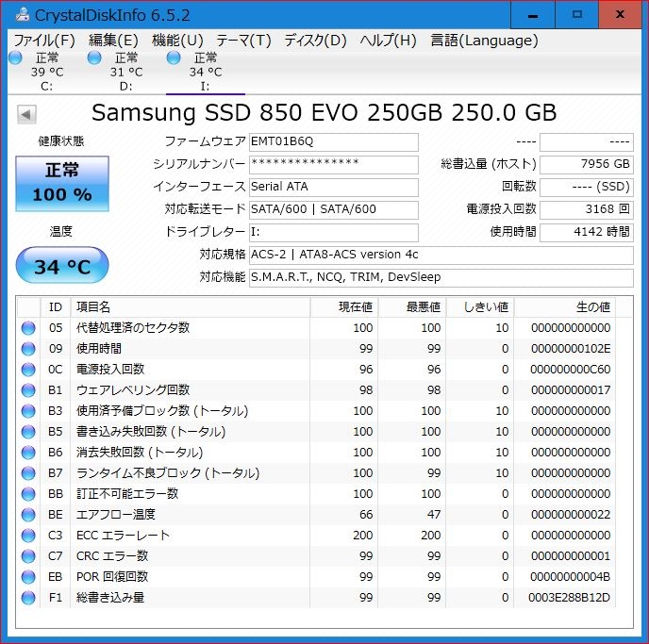Image resolution: width=649 pixels, height=644 pixels.
Task: Click status orb for ID BB row
Action: 28,494
